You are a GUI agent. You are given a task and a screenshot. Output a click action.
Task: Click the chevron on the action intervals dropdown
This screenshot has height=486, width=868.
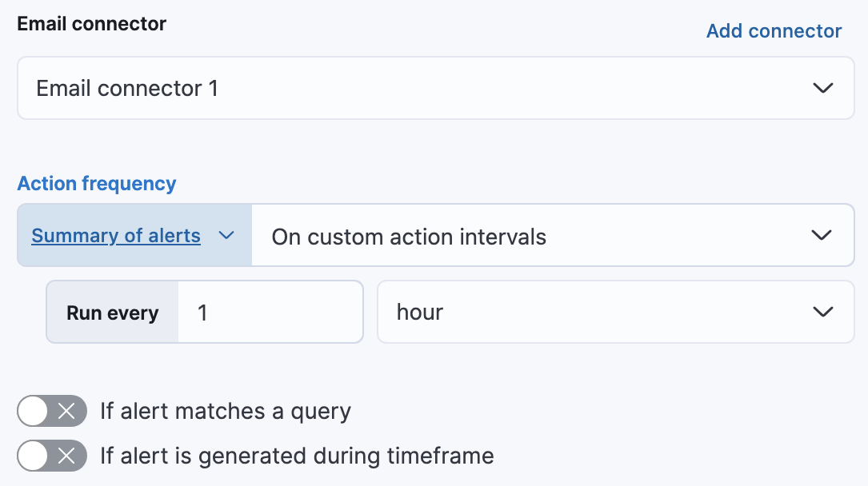[821, 235]
